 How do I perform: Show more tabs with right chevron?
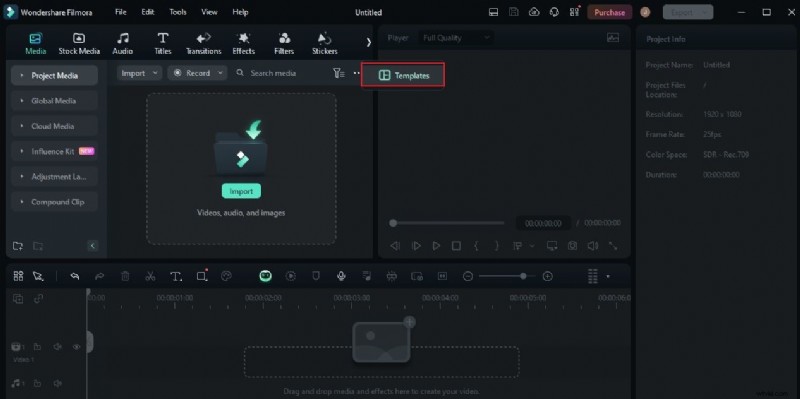[x=368, y=43]
